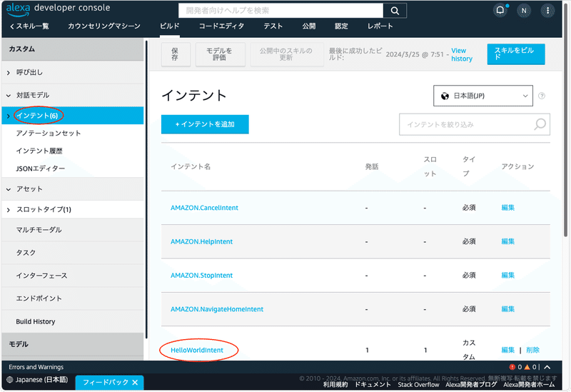571x392 pixels.
Task: Open the Stack Overflow footer link
Action: (x=418, y=385)
